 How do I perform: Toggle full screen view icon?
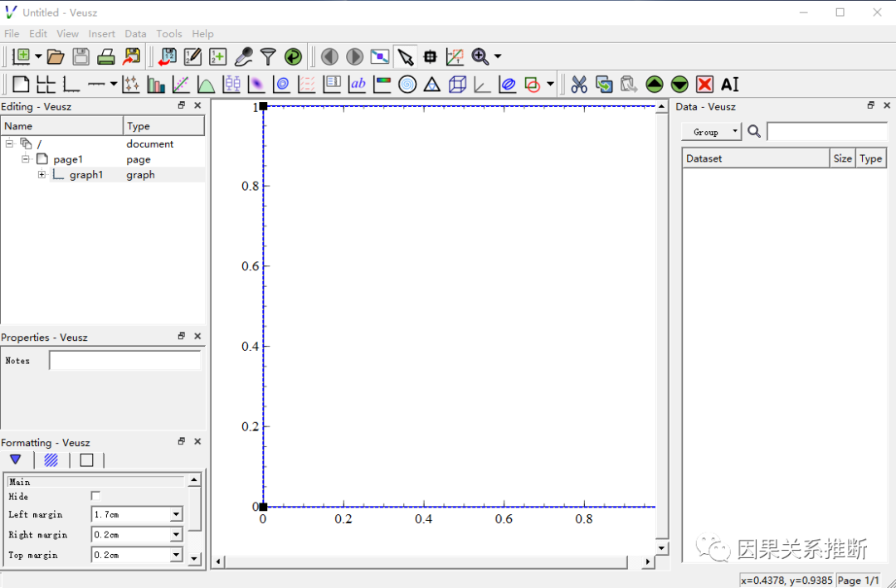click(x=379, y=56)
